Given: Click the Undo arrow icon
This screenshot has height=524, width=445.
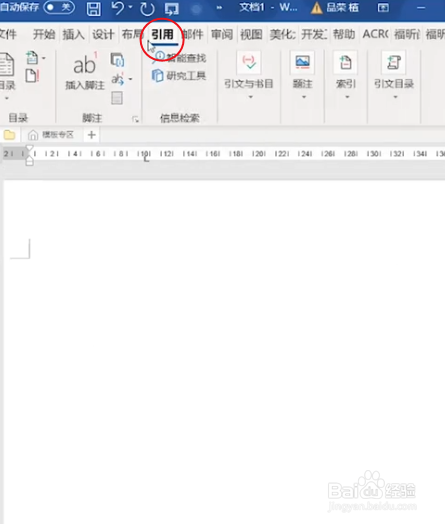Looking at the screenshot, I should [117, 8].
